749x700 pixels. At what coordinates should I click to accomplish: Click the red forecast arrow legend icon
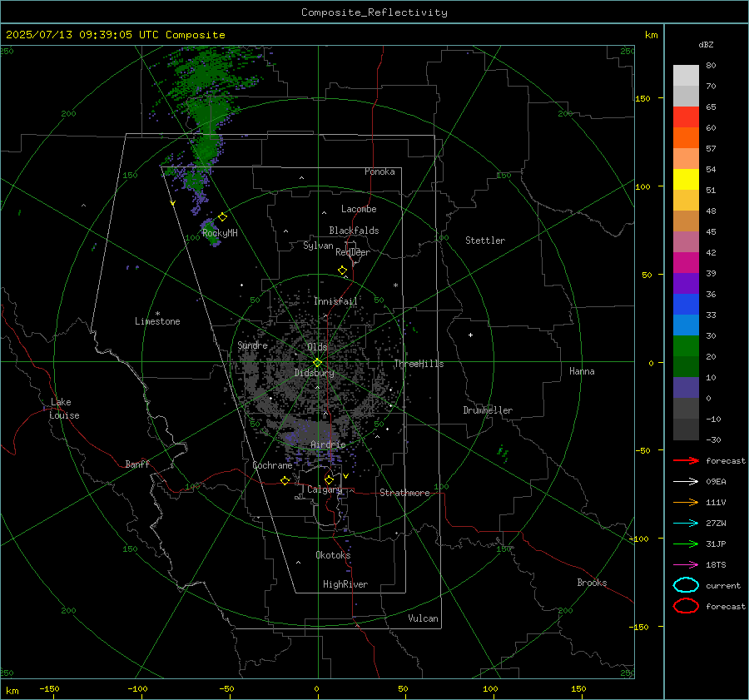tap(686, 460)
